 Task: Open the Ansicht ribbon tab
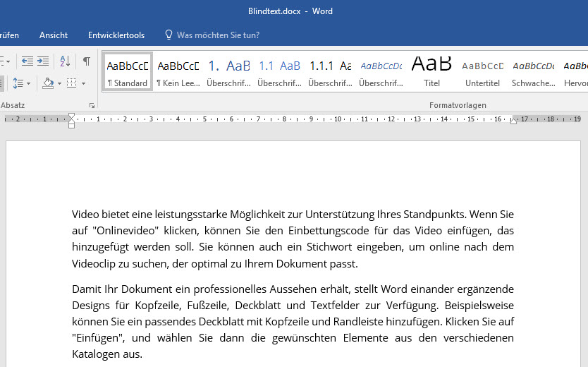click(x=54, y=35)
